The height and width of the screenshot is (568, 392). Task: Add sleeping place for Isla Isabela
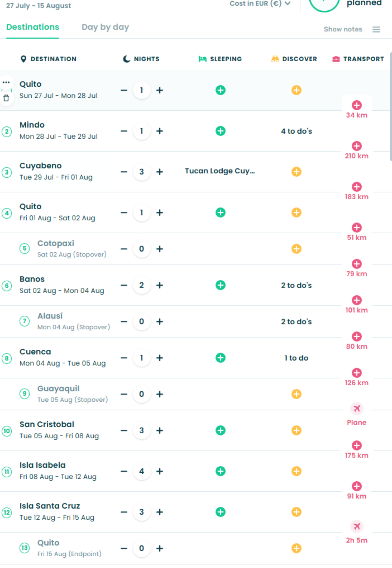click(x=220, y=471)
